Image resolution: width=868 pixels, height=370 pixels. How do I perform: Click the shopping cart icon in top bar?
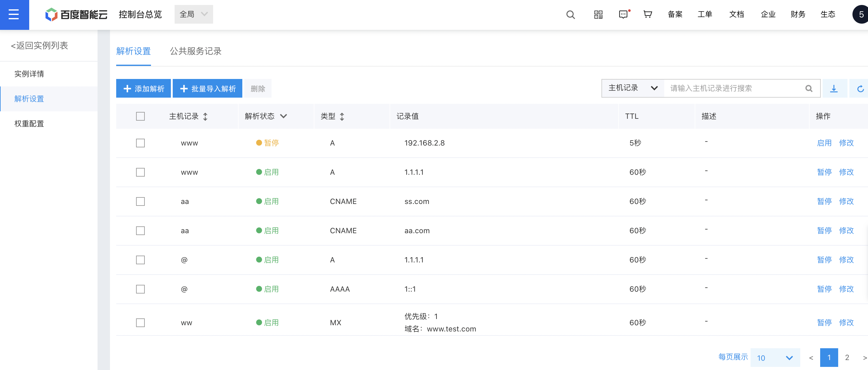[648, 14]
